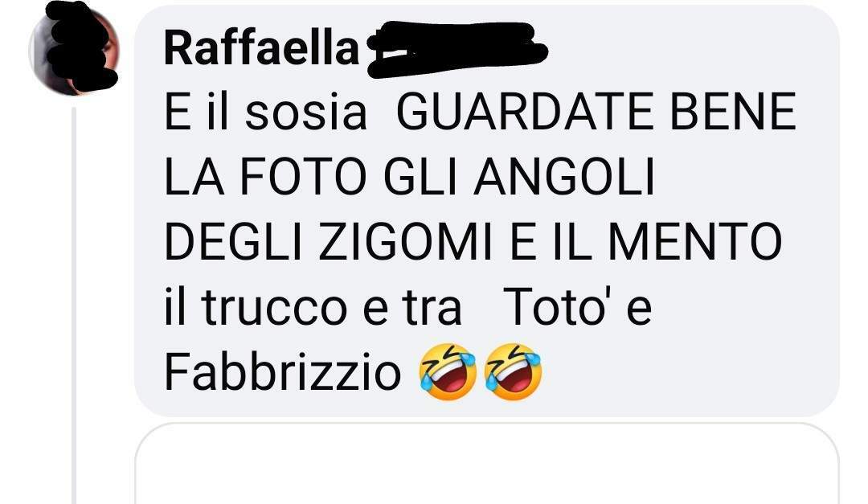Click the word DEGLI in the comment
Viewport: 868px width, 504px height.
(233, 241)
